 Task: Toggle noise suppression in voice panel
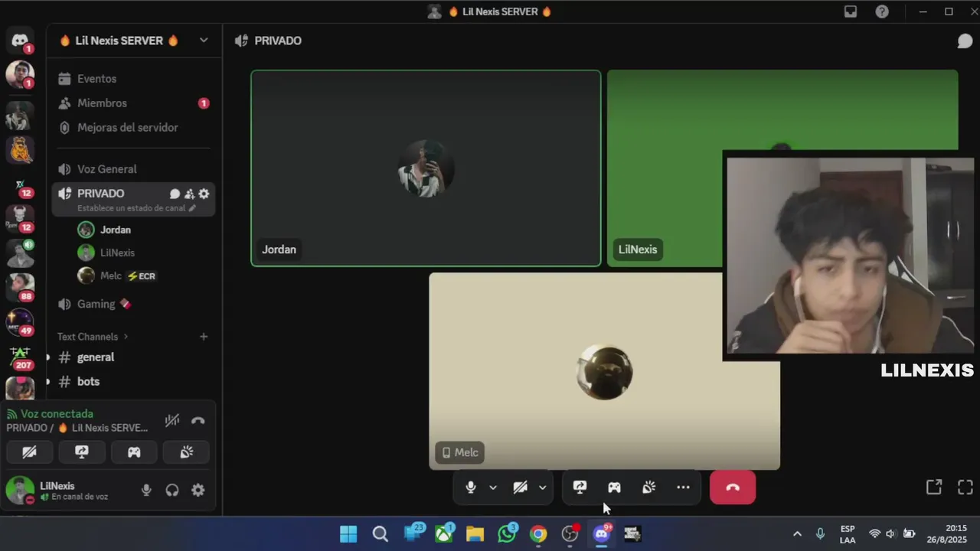172,420
